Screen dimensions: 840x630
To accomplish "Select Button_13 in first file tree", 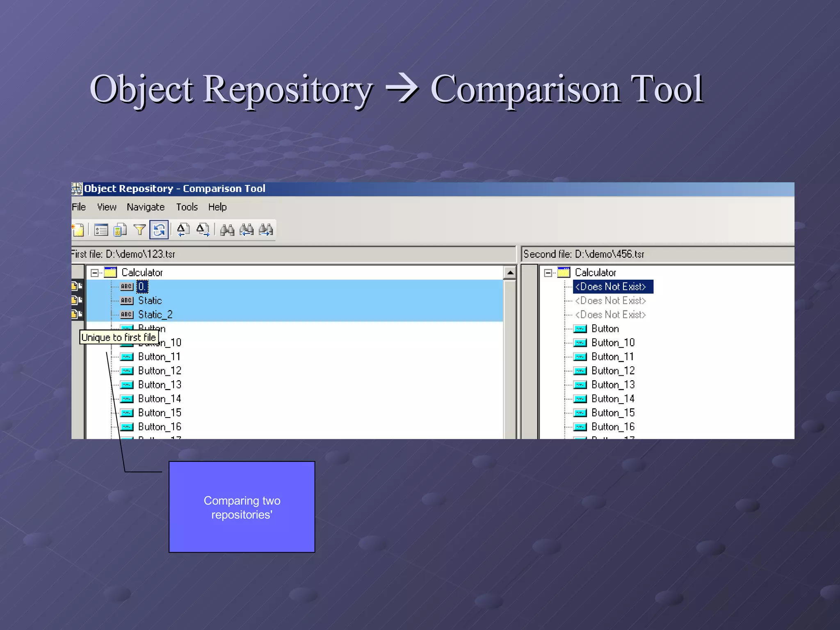I will [160, 385].
